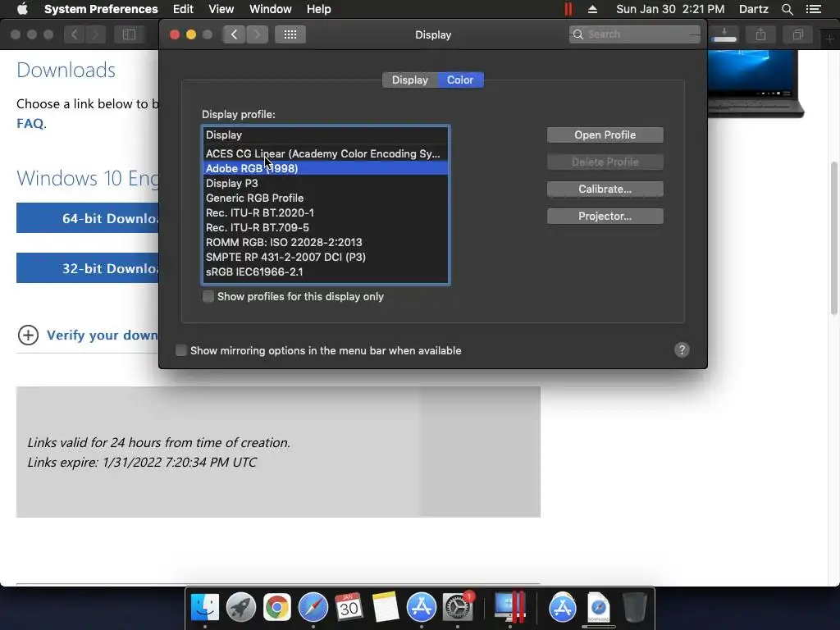Select ACES CG Linear profile

pyautogui.click(x=326, y=153)
